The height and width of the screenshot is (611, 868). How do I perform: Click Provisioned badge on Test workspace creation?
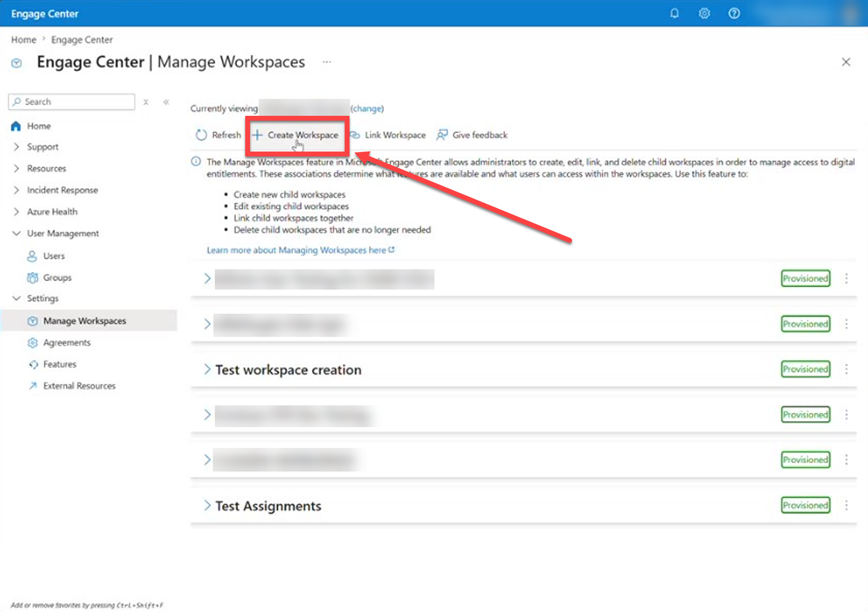click(806, 369)
